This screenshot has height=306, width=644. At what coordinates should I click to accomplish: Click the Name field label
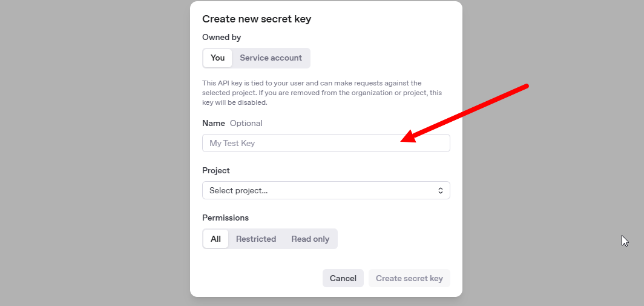(214, 123)
